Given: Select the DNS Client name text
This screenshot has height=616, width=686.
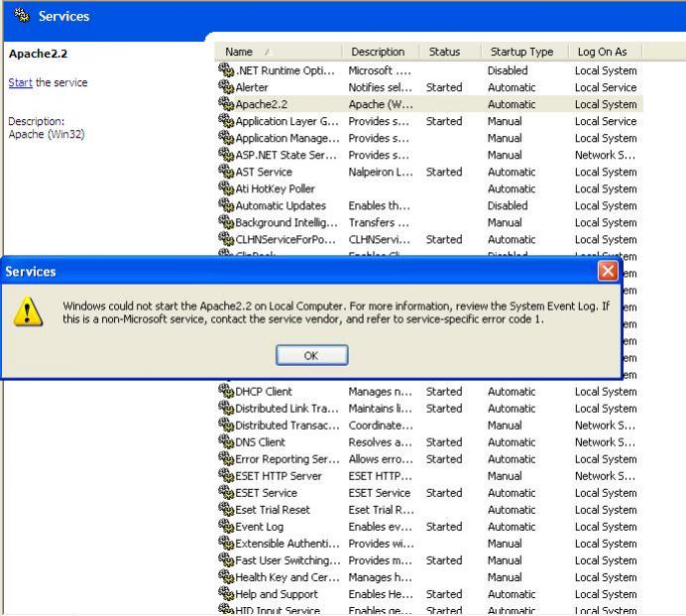Looking at the screenshot, I should pyautogui.click(x=260, y=442).
